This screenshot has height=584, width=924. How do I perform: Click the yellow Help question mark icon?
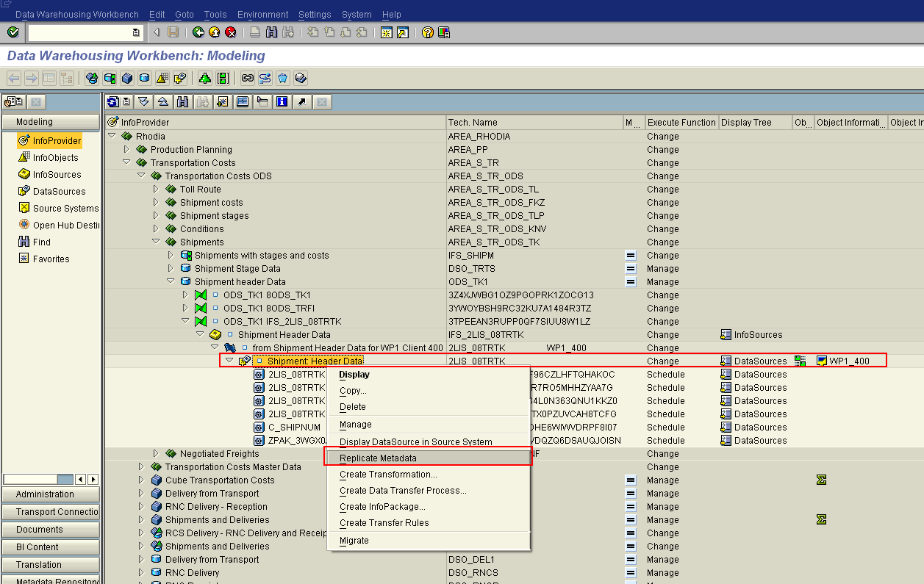click(x=427, y=32)
